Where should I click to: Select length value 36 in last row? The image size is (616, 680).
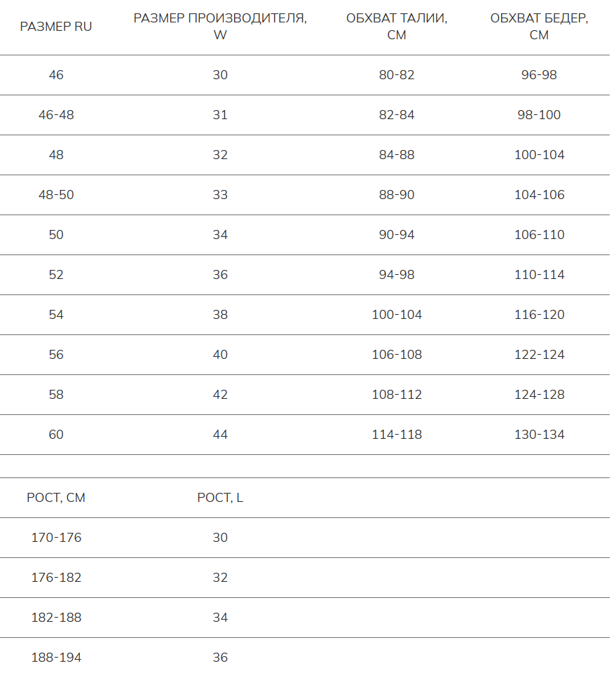(220, 657)
